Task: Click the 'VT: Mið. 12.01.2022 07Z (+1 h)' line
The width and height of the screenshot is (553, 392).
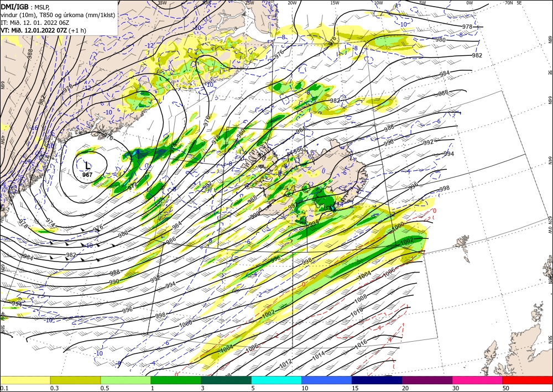Action: (x=43, y=30)
